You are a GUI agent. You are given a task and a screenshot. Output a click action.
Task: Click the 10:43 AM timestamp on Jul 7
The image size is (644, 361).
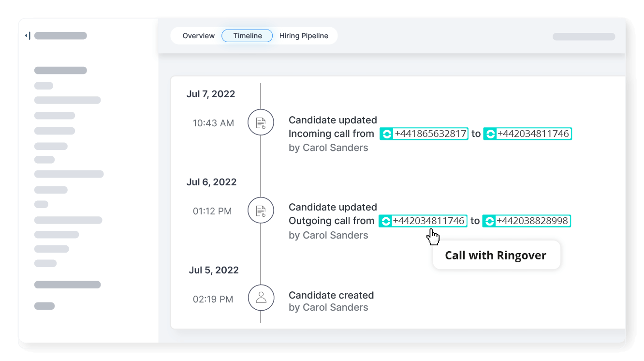pos(213,123)
